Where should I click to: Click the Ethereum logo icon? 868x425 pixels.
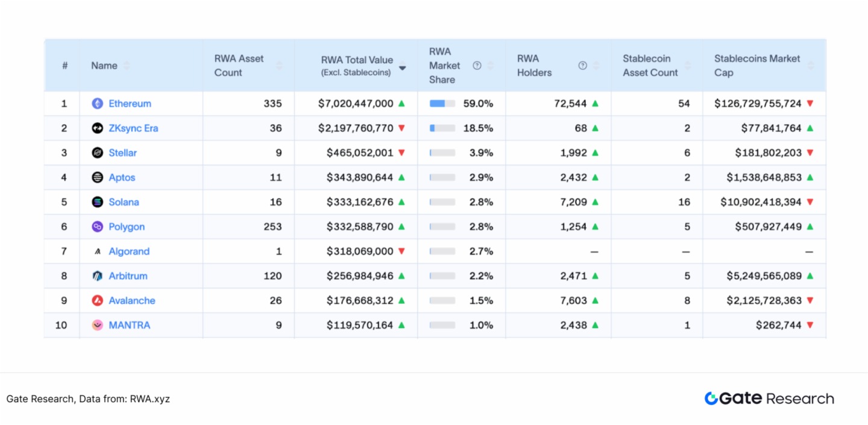pyautogui.click(x=97, y=104)
